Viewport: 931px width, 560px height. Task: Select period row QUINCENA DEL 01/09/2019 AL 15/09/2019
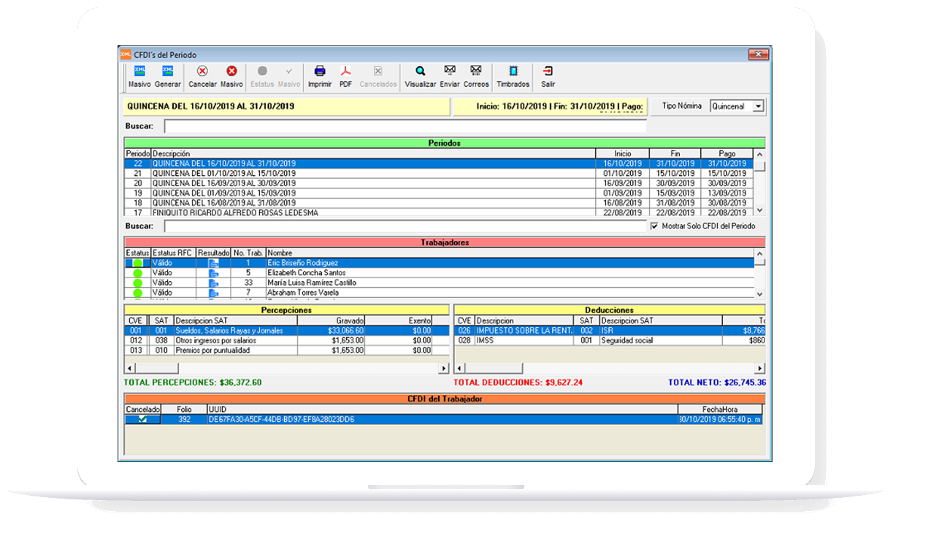[x=438, y=193]
